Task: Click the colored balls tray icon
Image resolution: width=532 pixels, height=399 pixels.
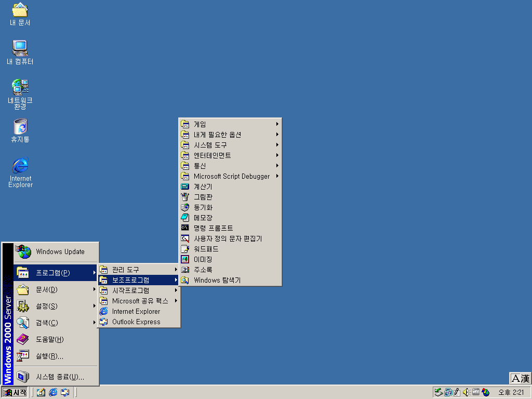Action: pyautogui.click(x=486, y=392)
